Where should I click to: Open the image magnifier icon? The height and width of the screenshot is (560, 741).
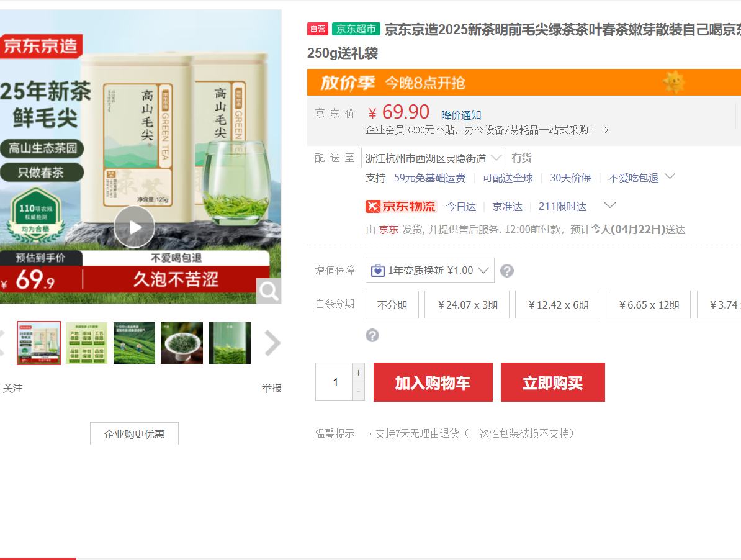tap(269, 291)
